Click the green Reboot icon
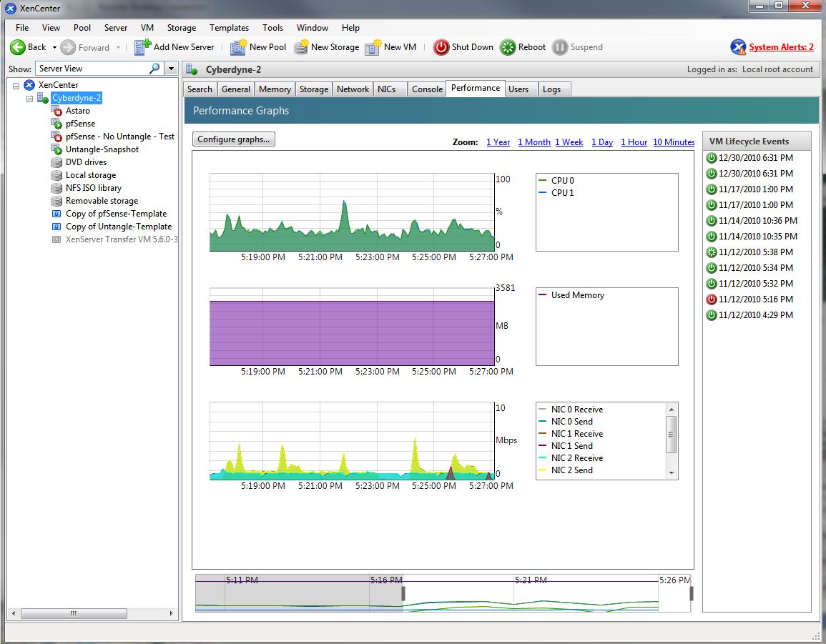Image resolution: width=826 pixels, height=644 pixels. (508, 47)
